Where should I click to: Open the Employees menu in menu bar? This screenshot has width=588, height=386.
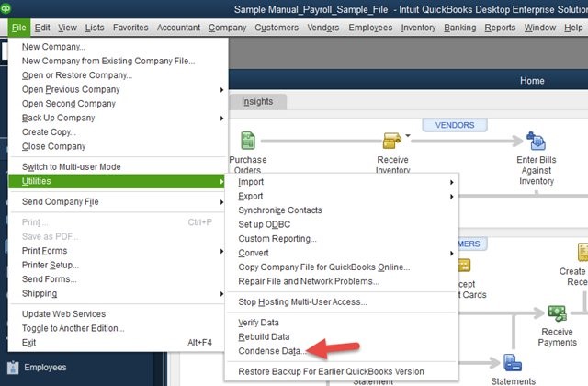(x=370, y=28)
